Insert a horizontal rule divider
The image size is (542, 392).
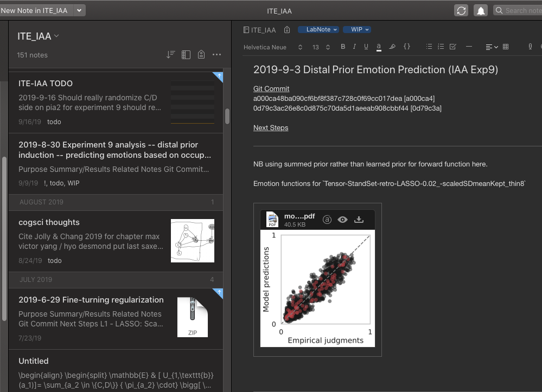[x=469, y=47]
